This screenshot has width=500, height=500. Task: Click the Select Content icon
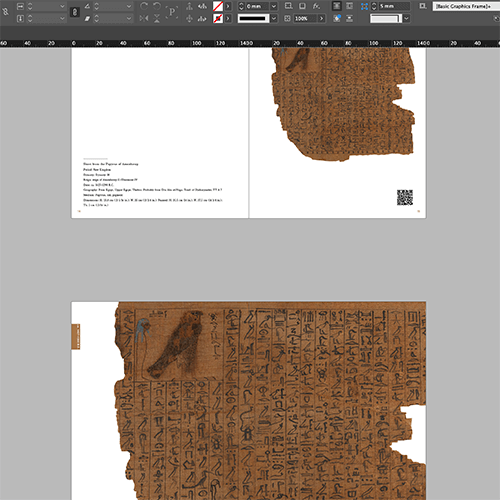click(x=189, y=18)
